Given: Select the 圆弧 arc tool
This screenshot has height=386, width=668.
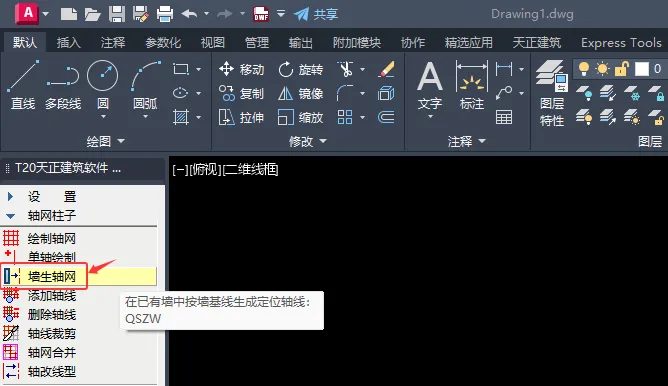Looking at the screenshot, I should 145,85.
